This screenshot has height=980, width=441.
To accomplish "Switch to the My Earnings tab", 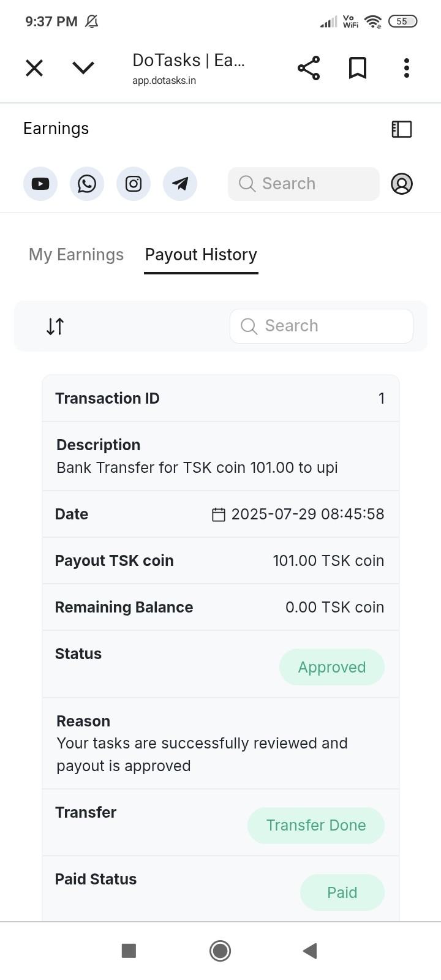I will (x=77, y=255).
